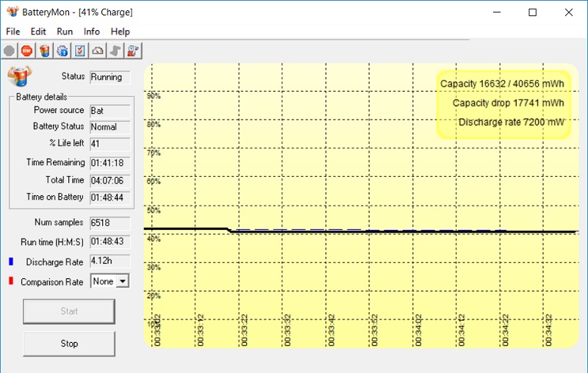The width and height of the screenshot is (588, 373).
Task: Click the grayed-out hand toolbar icon
Action: click(x=115, y=51)
